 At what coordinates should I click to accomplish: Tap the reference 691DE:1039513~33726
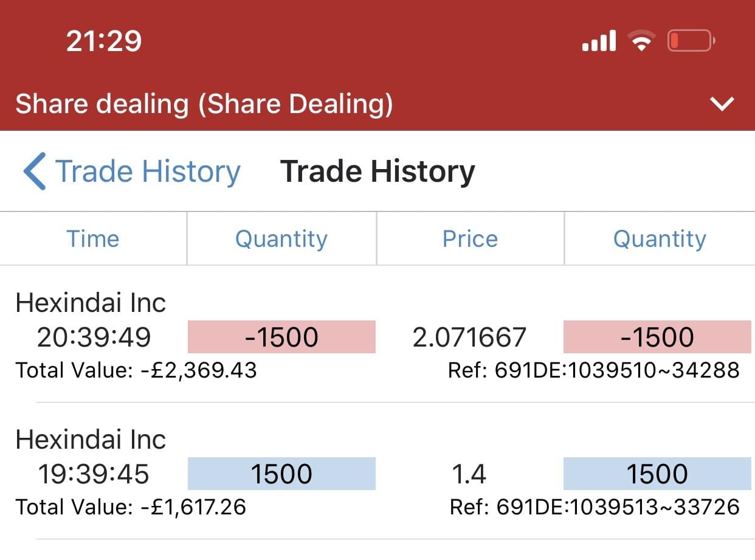click(x=595, y=506)
